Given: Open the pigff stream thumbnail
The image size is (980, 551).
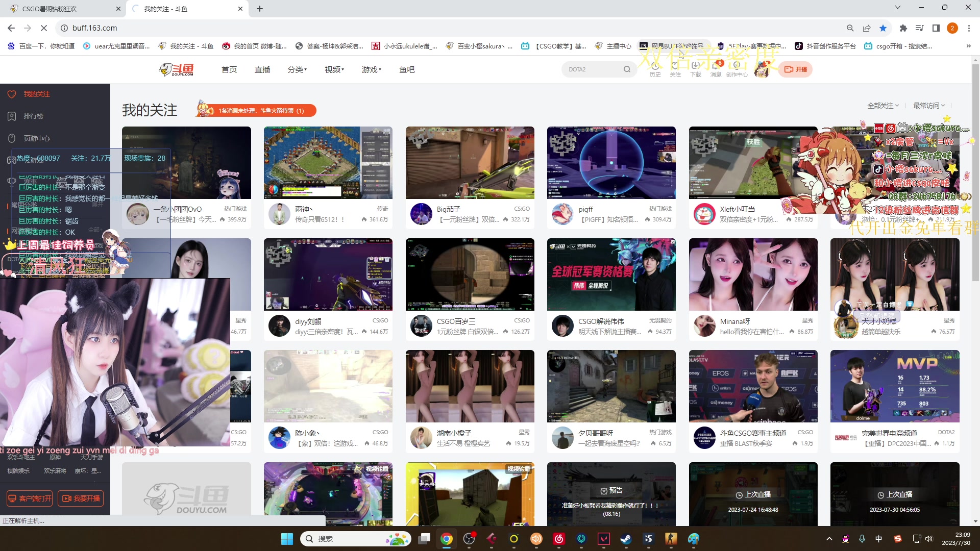Looking at the screenshot, I should tap(611, 163).
